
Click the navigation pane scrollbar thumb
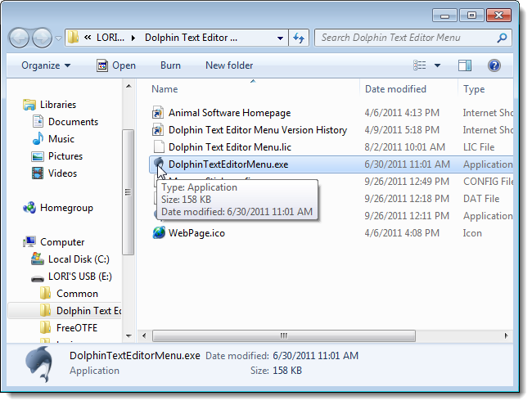coord(128,192)
